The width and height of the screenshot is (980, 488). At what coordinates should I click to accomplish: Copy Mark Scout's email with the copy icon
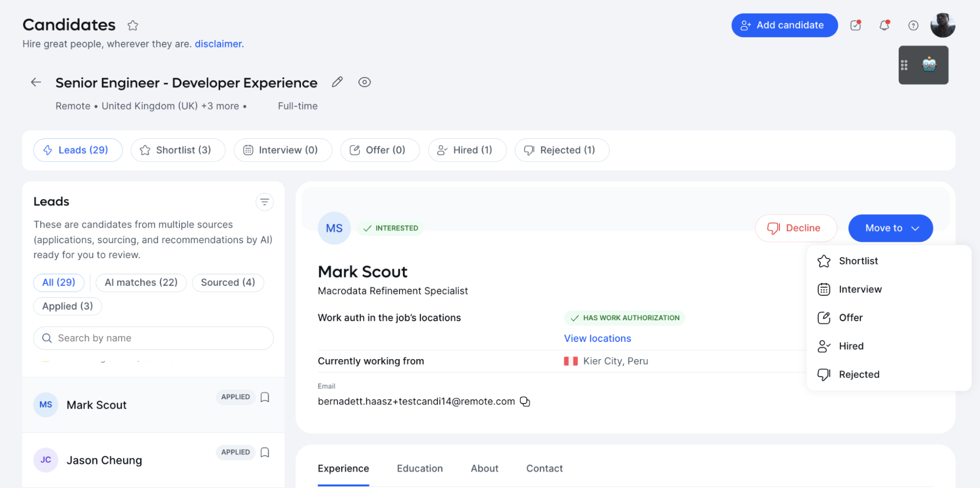pyautogui.click(x=525, y=401)
